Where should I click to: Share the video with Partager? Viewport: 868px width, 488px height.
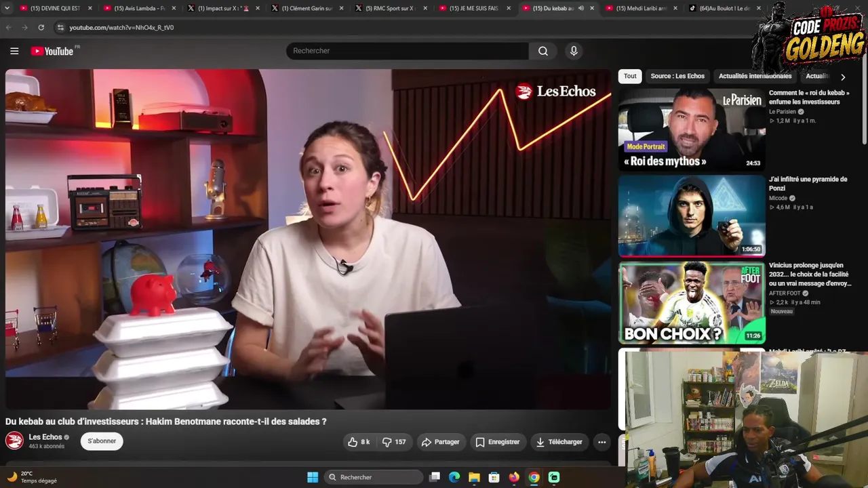[x=441, y=442]
